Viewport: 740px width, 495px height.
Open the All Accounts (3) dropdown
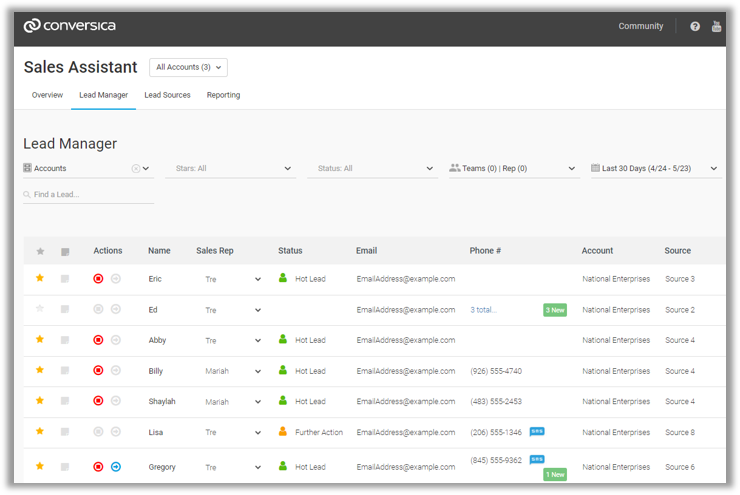point(188,67)
